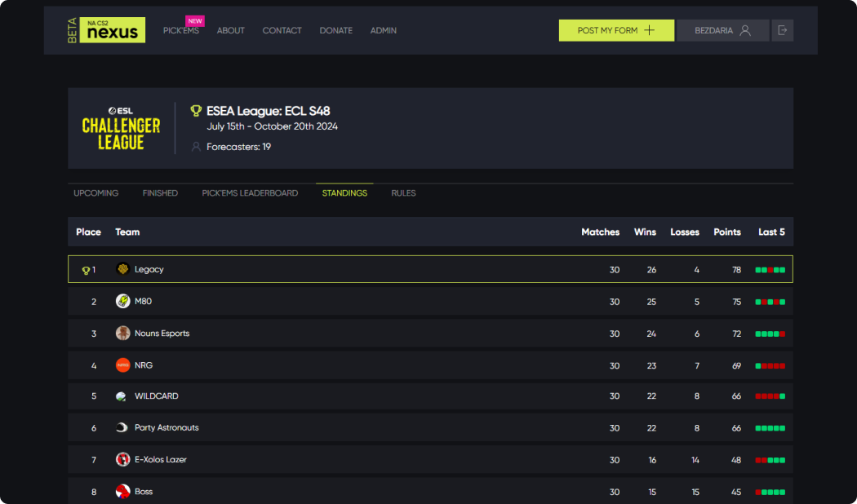Click the NRG team name
Image resolution: width=857 pixels, height=504 pixels.
click(x=144, y=365)
